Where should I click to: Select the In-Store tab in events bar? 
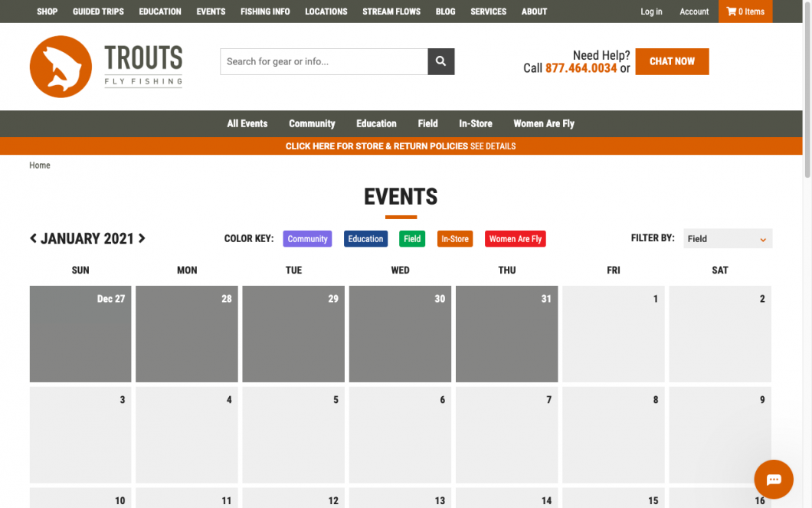[476, 124]
